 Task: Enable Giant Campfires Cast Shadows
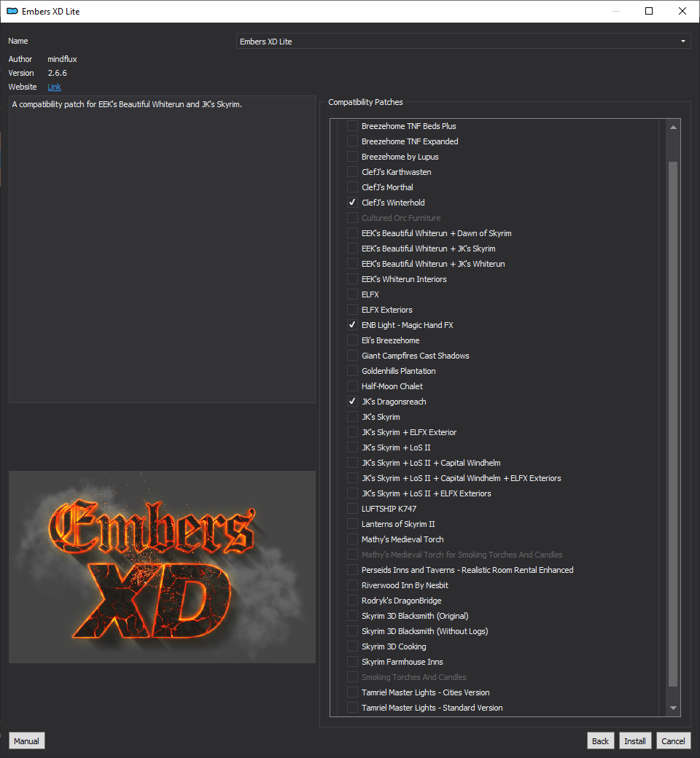point(353,356)
